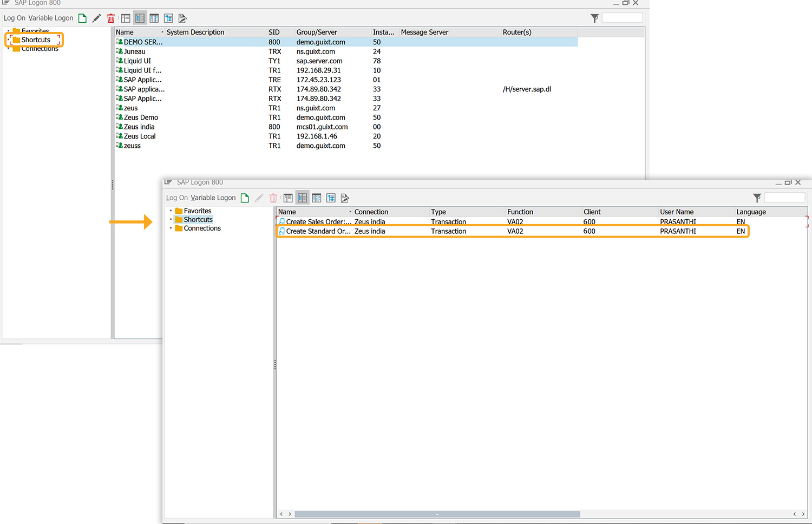Sort shortcuts by Language column header

[x=751, y=212]
